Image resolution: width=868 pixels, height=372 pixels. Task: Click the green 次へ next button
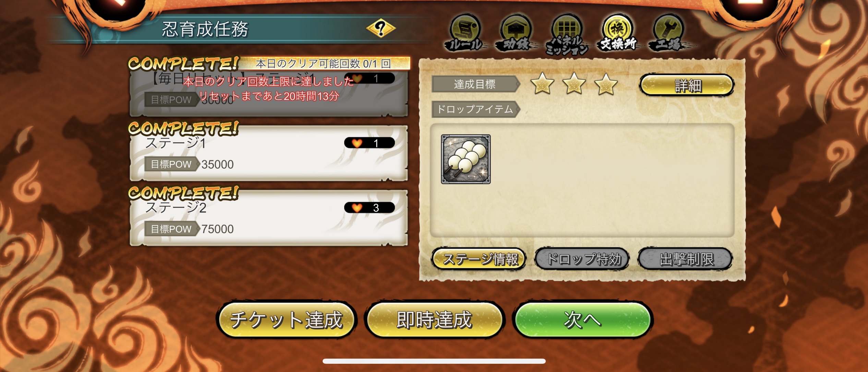click(x=582, y=320)
